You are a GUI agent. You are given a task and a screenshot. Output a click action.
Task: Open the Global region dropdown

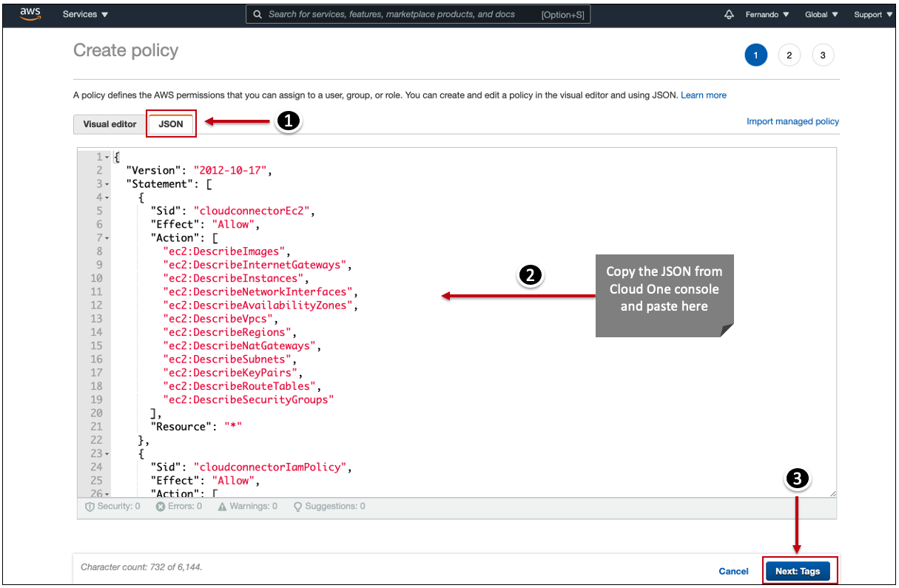click(821, 15)
